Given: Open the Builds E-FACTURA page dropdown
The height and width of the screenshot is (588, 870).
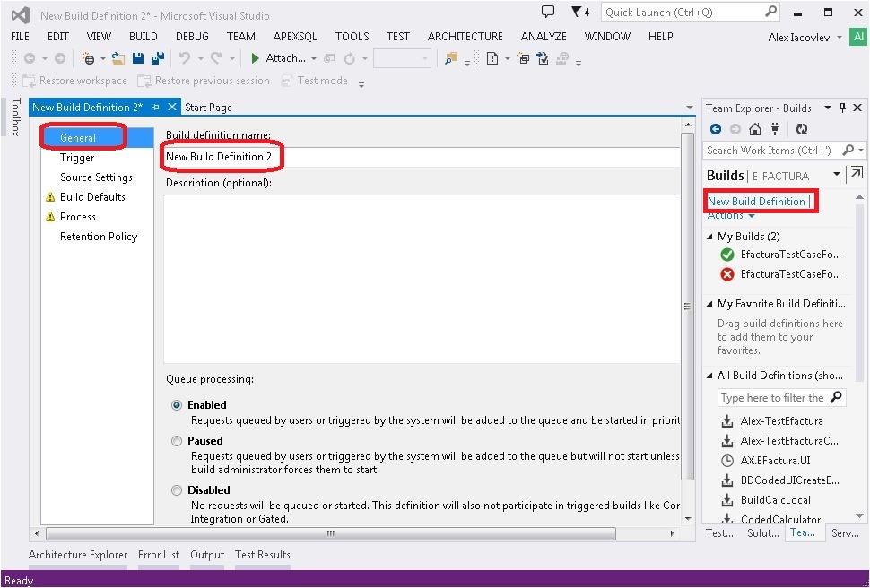Looking at the screenshot, I should coord(837,174).
